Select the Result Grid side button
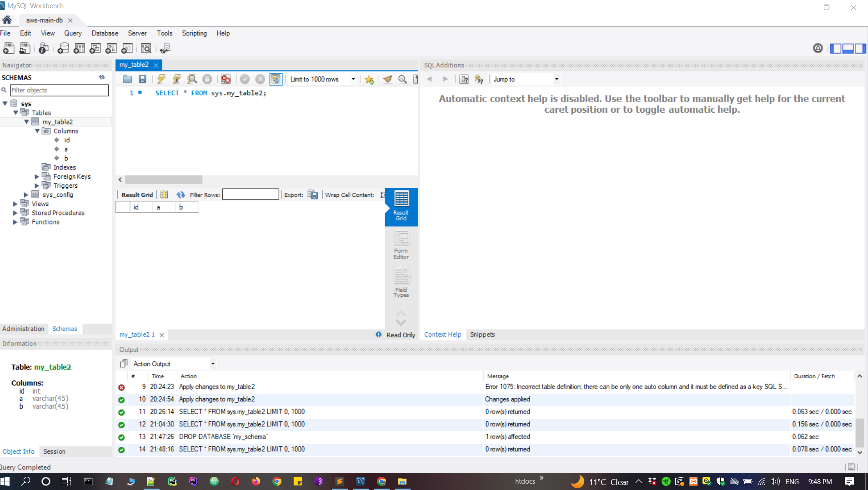The image size is (868, 490). point(401,207)
